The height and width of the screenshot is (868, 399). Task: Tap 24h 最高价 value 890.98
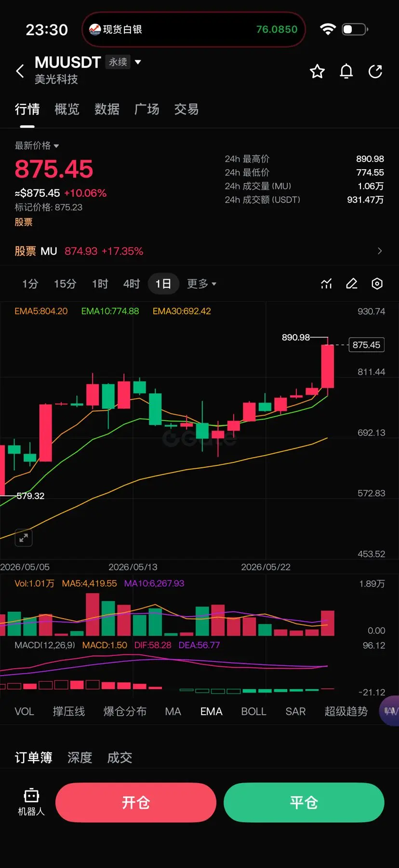tap(370, 159)
